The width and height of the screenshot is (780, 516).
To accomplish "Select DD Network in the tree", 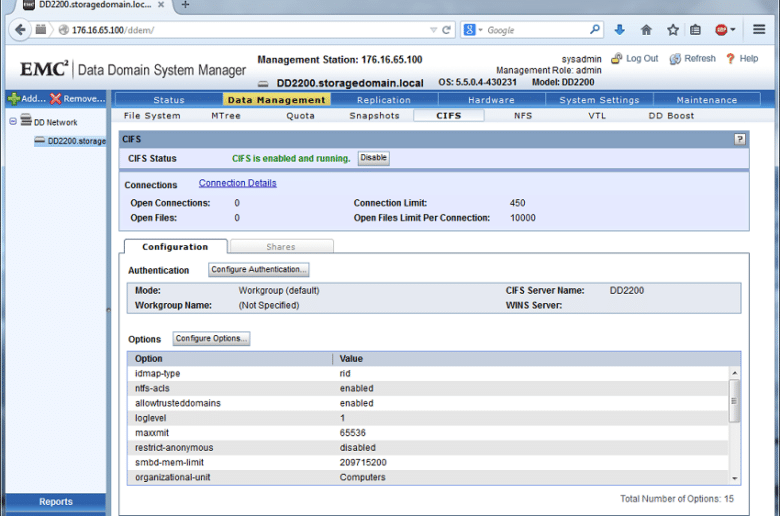I will 55,122.
